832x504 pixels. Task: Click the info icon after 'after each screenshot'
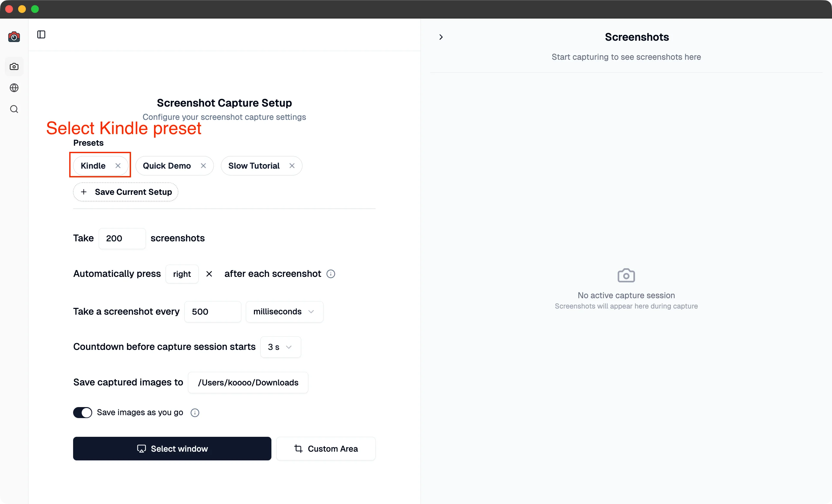tap(331, 274)
